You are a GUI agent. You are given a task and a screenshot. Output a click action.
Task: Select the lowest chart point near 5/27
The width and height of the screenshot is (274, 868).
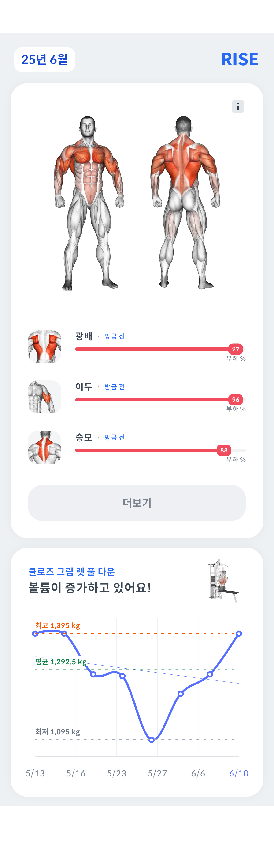(x=152, y=740)
